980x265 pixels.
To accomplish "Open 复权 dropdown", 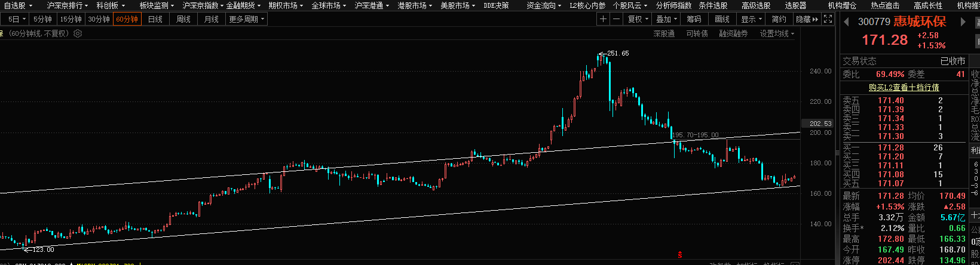I will pos(638,19).
